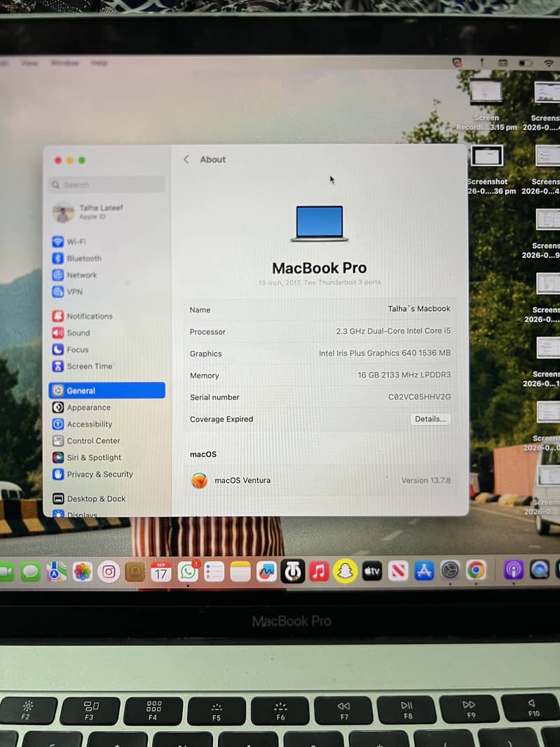
Task: Select the Screen Recording file on the desktop
Action: click(x=486, y=105)
